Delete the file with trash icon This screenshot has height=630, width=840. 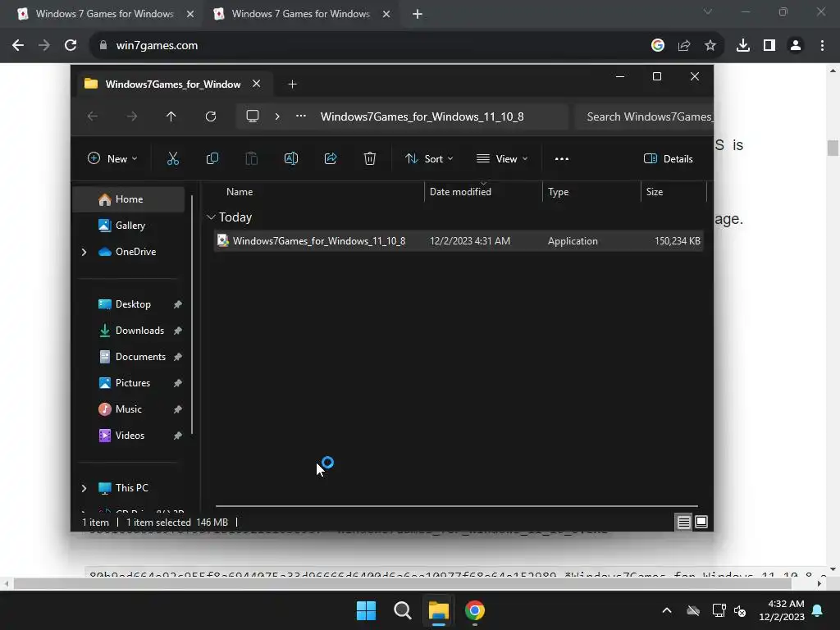click(370, 158)
